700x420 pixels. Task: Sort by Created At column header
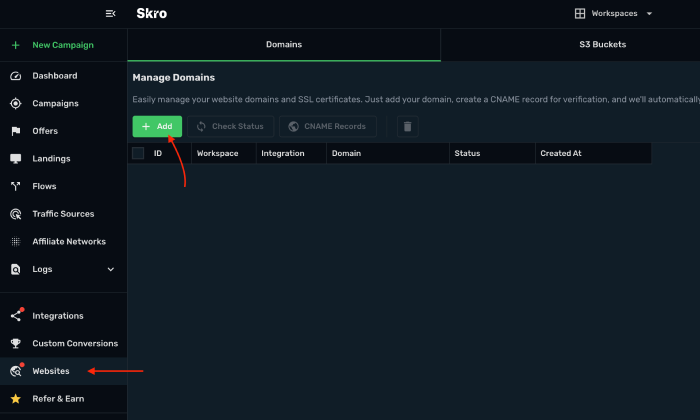(561, 154)
